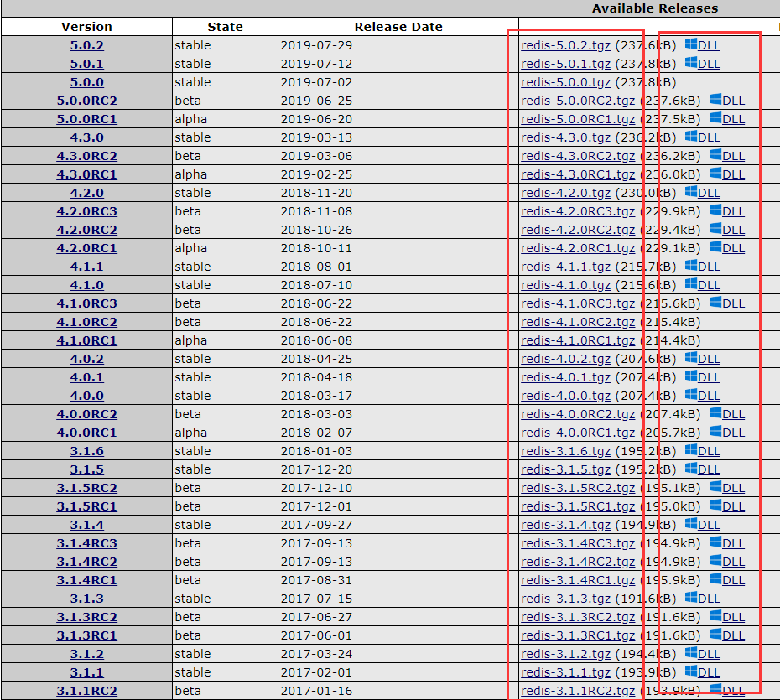This screenshot has width=780, height=700.
Task: Open DLL link for redis-3.1.4RC1
Action: point(733,579)
